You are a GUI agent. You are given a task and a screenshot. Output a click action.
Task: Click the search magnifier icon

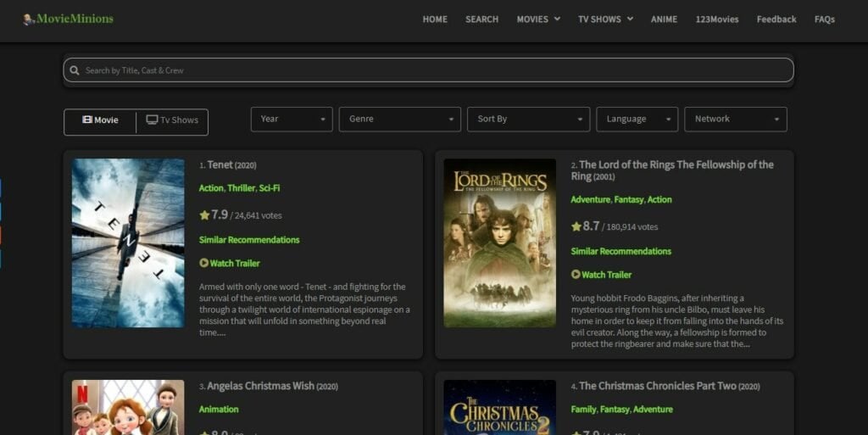point(75,70)
